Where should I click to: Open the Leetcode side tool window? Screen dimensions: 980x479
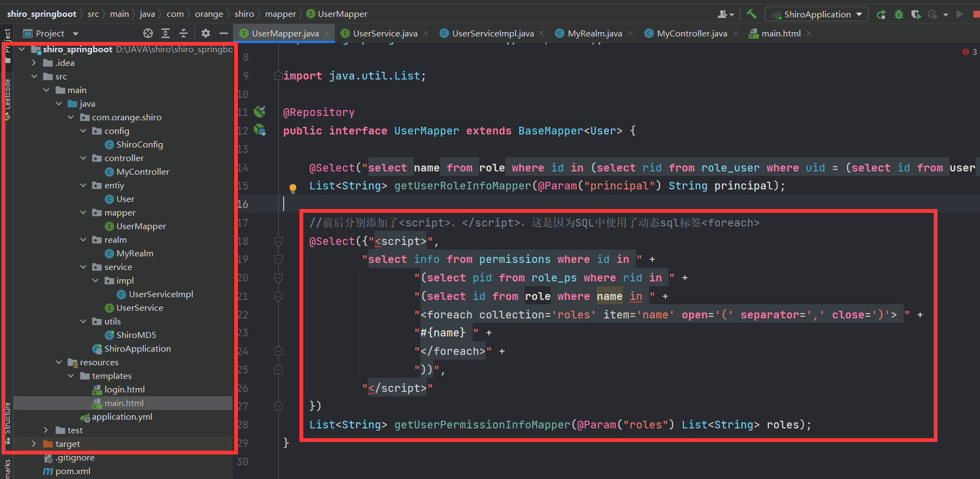(7, 100)
